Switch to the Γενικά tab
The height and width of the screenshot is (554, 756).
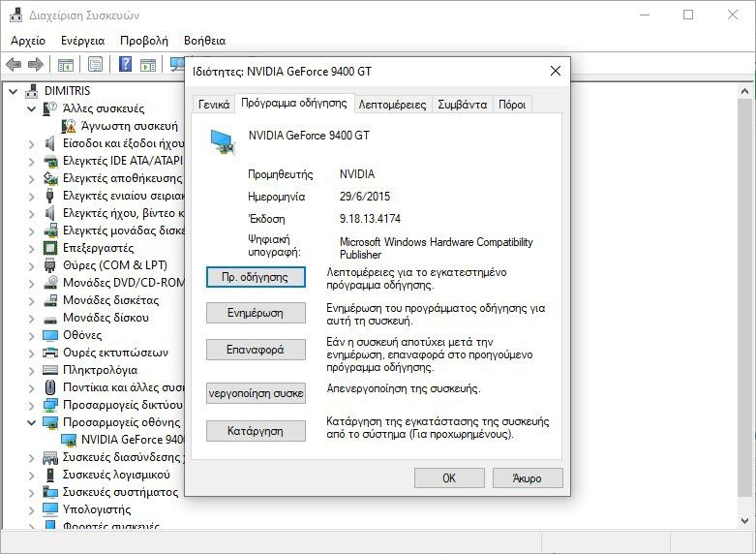[x=214, y=105]
